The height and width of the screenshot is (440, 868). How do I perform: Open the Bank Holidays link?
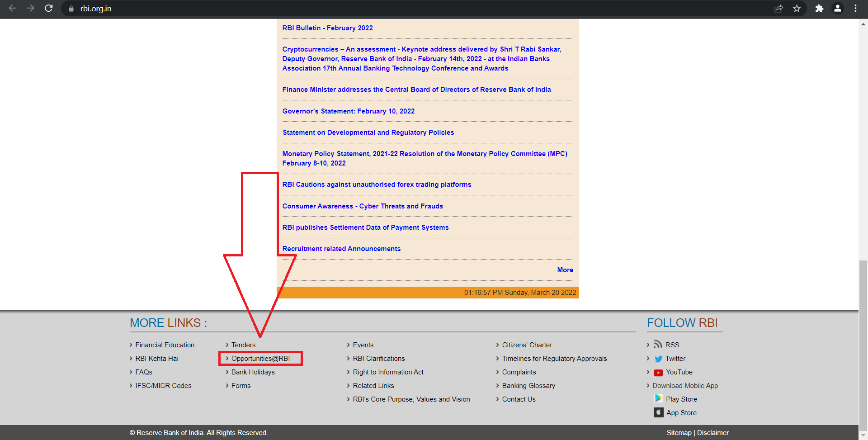pyautogui.click(x=253, y=372)
